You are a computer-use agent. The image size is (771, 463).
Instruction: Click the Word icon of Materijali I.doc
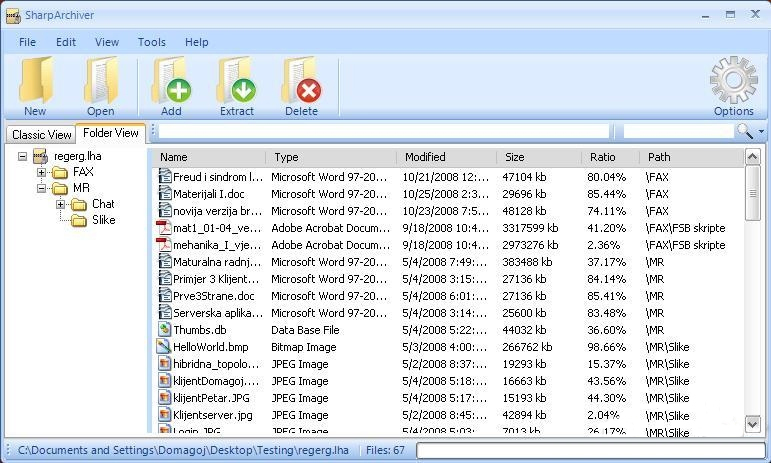[165, 194]
